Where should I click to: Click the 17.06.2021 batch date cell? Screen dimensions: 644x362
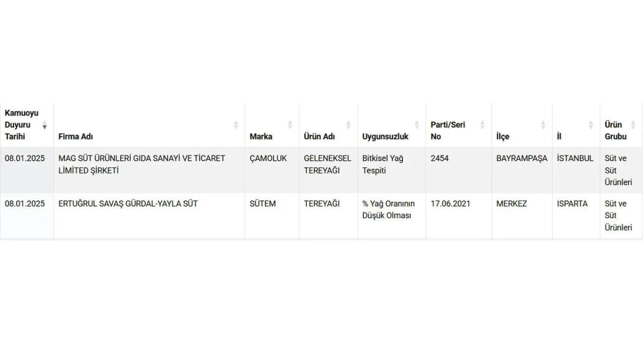[453, 204]
